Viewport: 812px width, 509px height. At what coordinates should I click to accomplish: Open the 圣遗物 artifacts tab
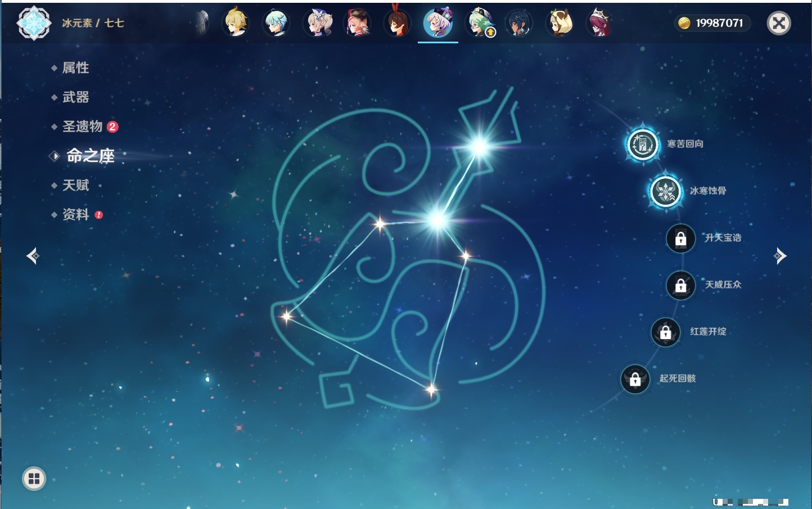tap(82, 127)
